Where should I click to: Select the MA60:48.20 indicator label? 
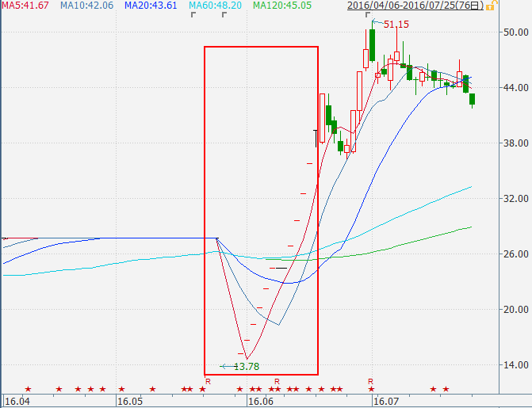[214, 6]
